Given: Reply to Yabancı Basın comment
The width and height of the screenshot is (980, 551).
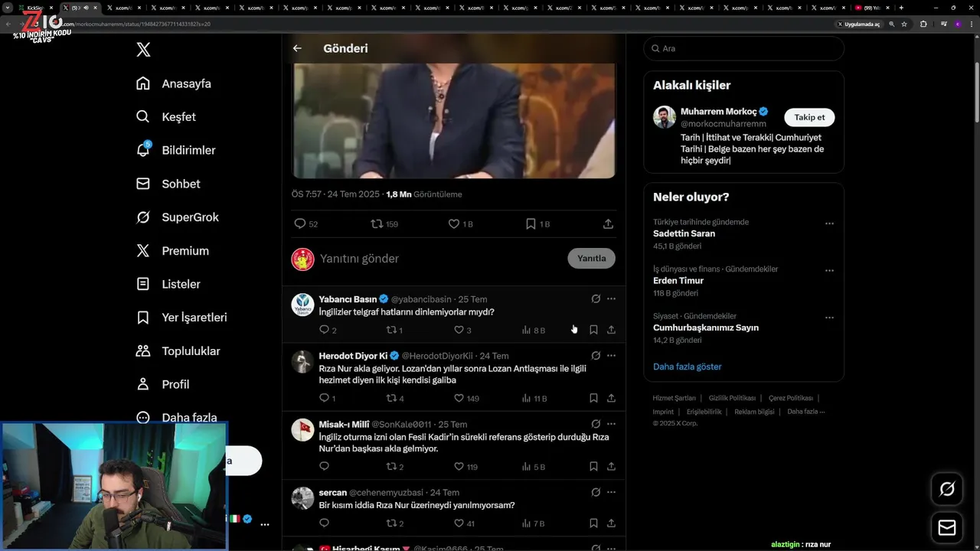Looking at the screenshot, I should pos(328,330).
